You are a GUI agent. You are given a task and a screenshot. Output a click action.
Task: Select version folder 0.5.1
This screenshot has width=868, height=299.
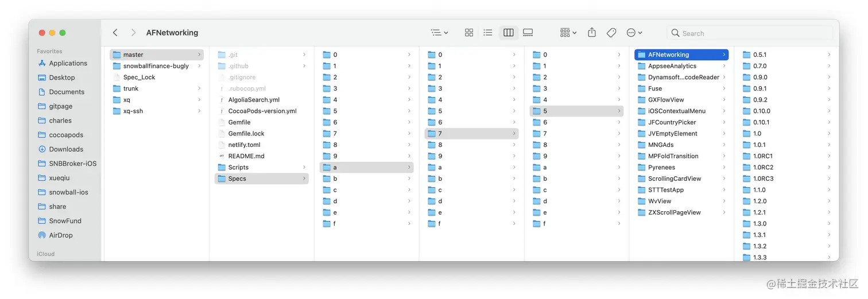pos(786,55)
